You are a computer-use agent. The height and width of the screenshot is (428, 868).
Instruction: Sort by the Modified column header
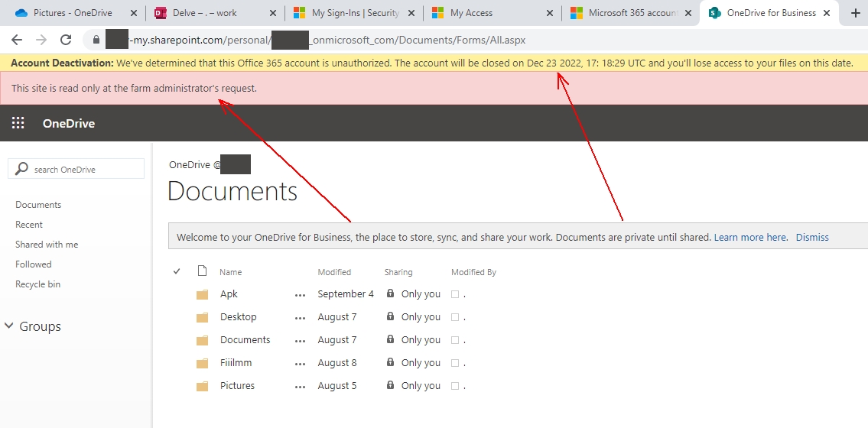pyautogui.click(x=334, y=272)
